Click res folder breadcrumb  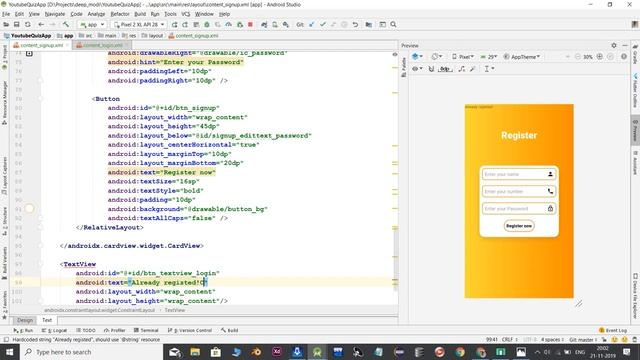pyautogui.click(x=129, y=36)
